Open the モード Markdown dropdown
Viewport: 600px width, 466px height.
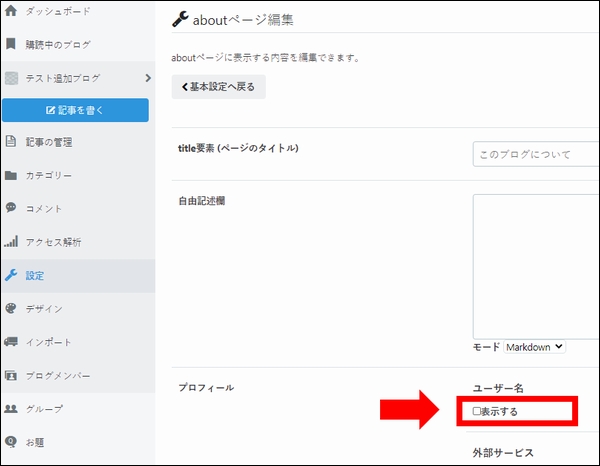coord(534,347)
